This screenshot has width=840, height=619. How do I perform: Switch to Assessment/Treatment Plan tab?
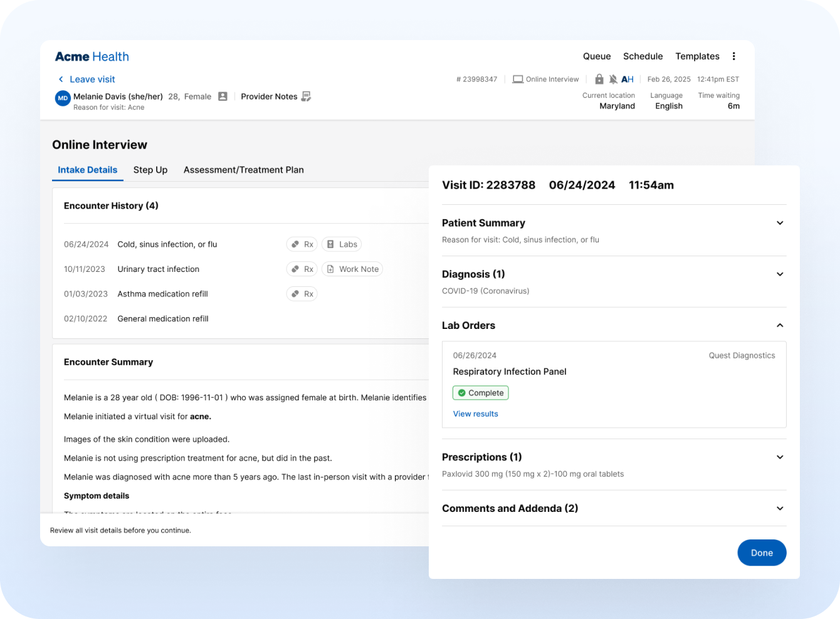click(244, 170)
